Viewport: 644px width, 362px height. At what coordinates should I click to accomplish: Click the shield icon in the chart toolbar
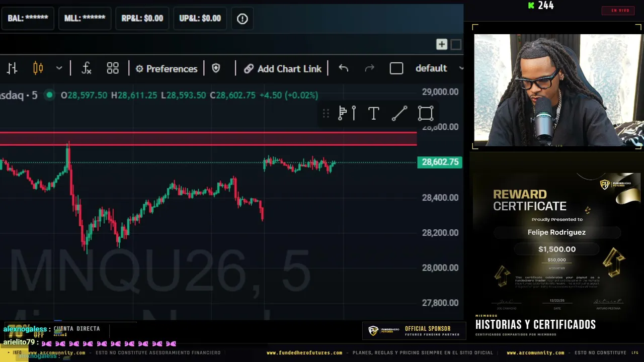click(216, 68)
